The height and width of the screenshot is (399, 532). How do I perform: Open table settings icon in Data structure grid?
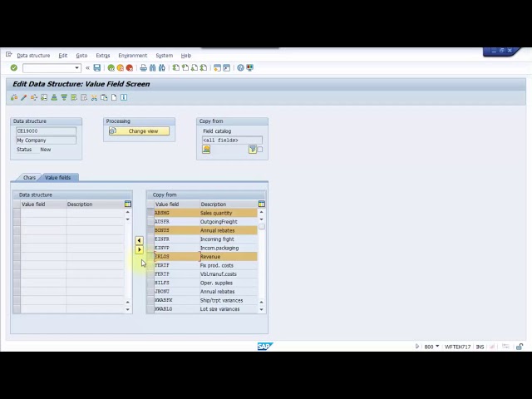[x=127, y=204]
